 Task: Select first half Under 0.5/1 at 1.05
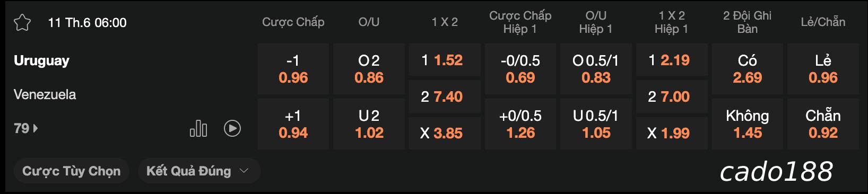coord(596,124)
